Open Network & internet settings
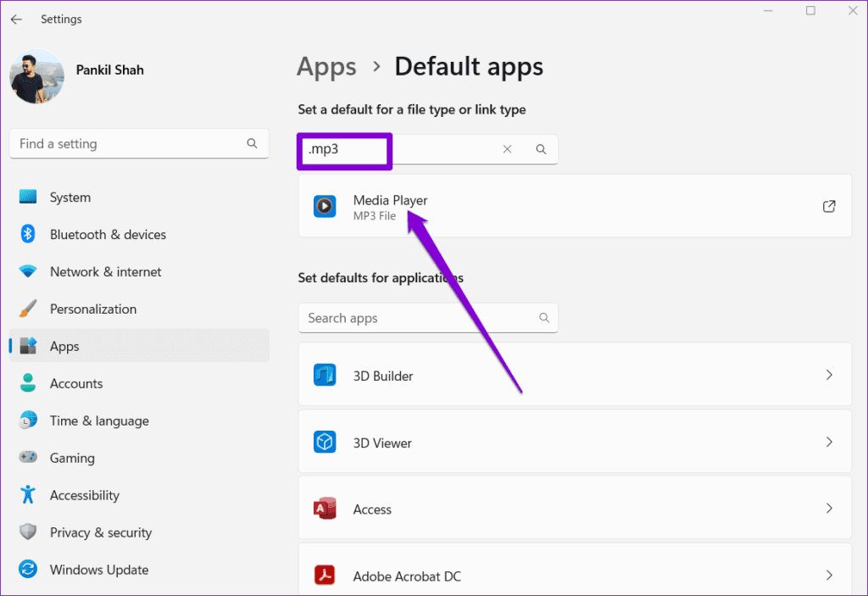 (x=105, y=272)
